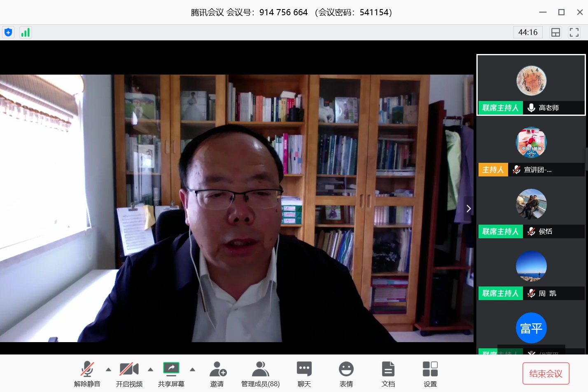Switch the video layout view
The height and width of the screenshot is (392, 588).
click(x=555, y=33)
